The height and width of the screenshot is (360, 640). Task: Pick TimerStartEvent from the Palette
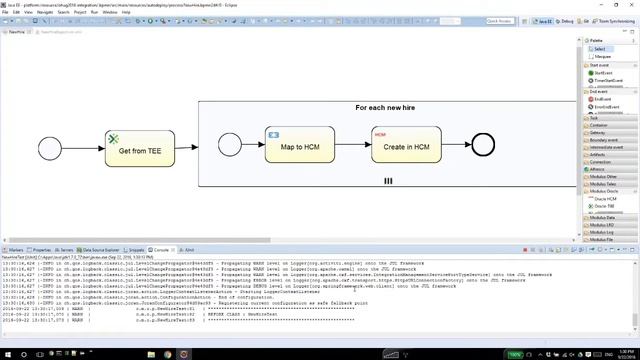pyautogui.click(x=605, y=81)
